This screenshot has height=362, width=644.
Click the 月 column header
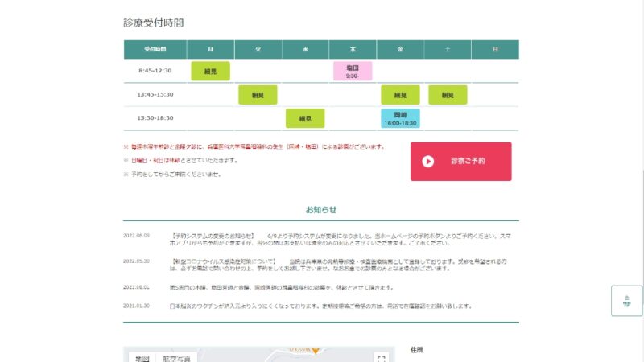[x=210, y=49]
